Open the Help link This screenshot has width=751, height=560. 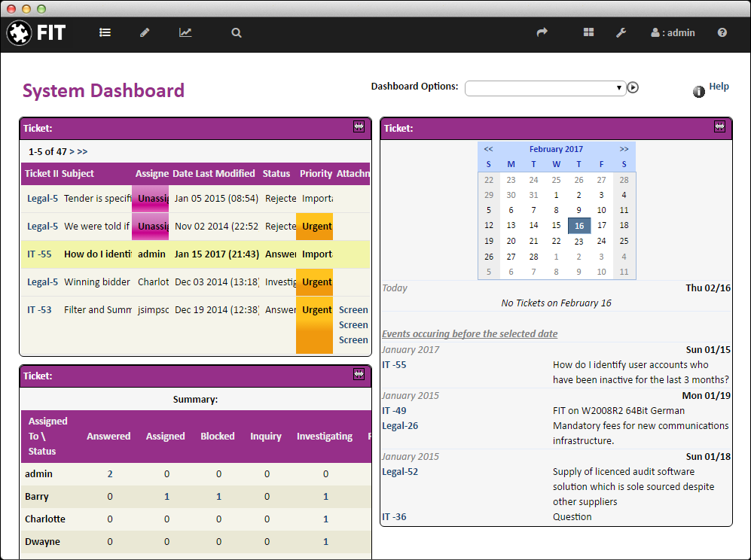[x=719, y=86]
